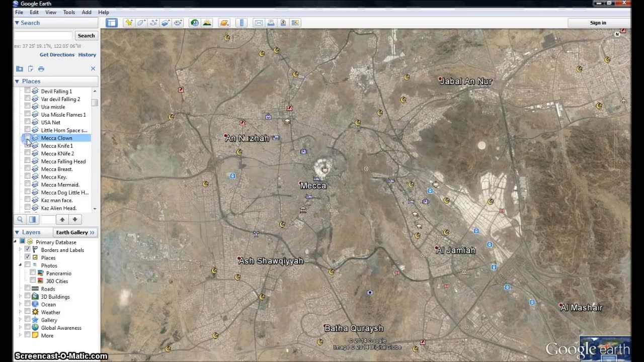Enable the Weather layer checkbox
644x362 pixels.
click(27, 312)
